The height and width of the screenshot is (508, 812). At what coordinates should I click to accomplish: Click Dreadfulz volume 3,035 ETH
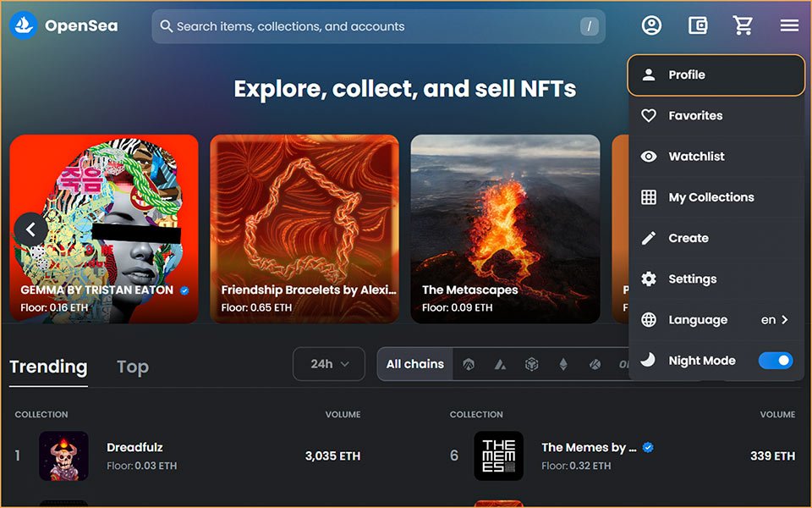click(x=332, y=456)
